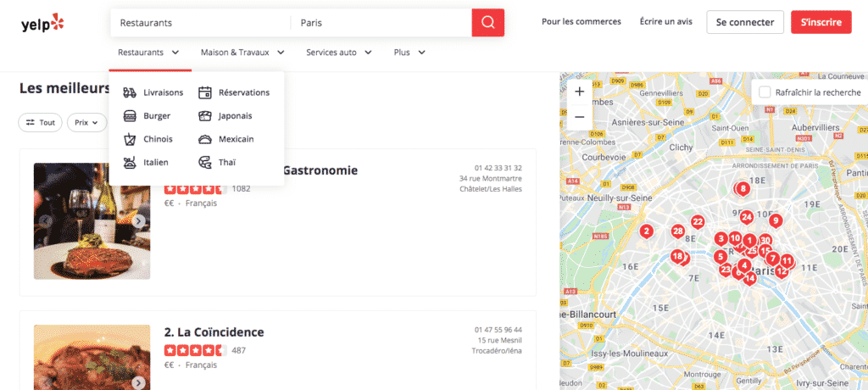Click map pin number 24
The width and height of the screenshot is (868, 390).
(x=746, y=216)
